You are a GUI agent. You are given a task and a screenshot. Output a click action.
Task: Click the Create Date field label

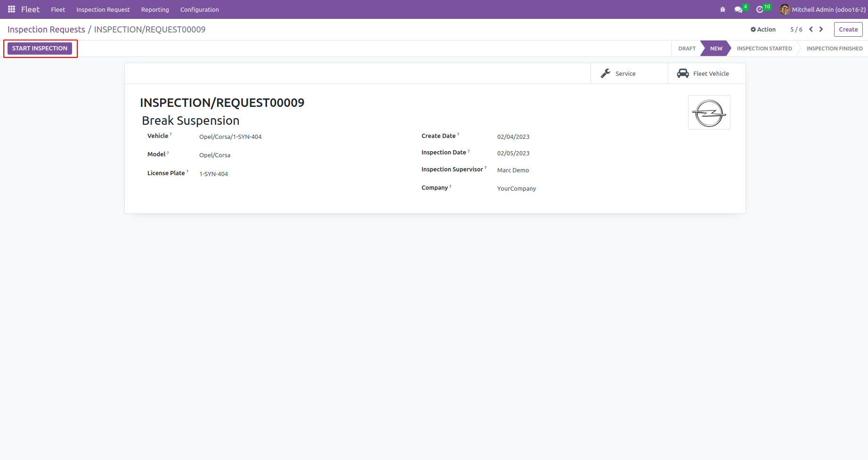coord(438,136)
